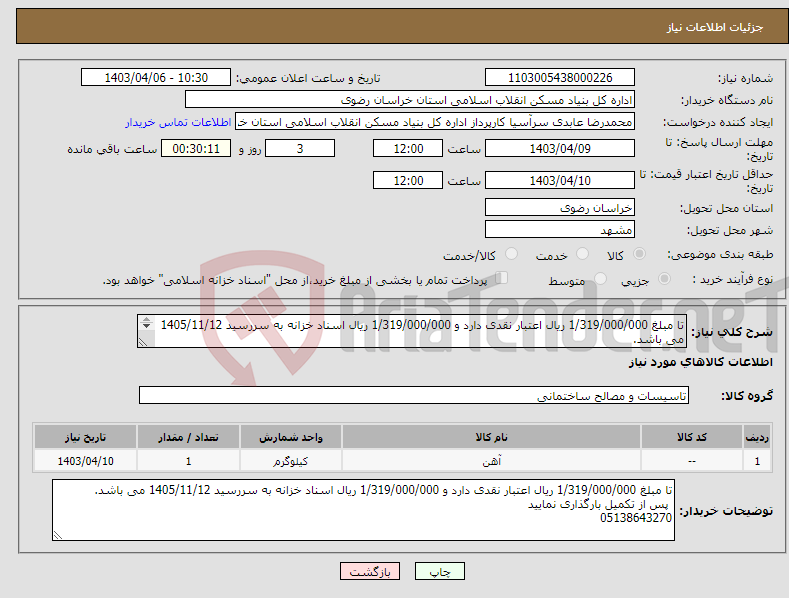Image resolution: width=789 pixels, height=598 pixels.
Task: Click the quantity cell showing 1
Action: coord(188,461)
